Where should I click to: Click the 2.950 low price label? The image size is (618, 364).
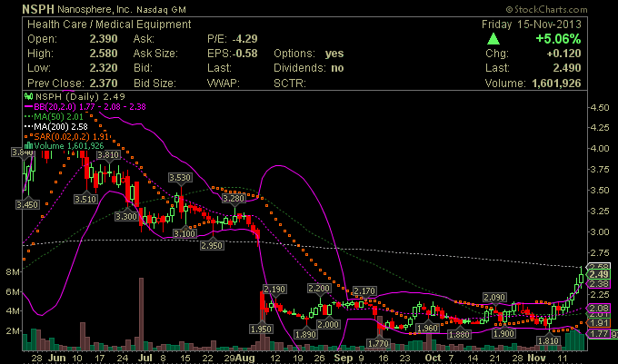212,246
